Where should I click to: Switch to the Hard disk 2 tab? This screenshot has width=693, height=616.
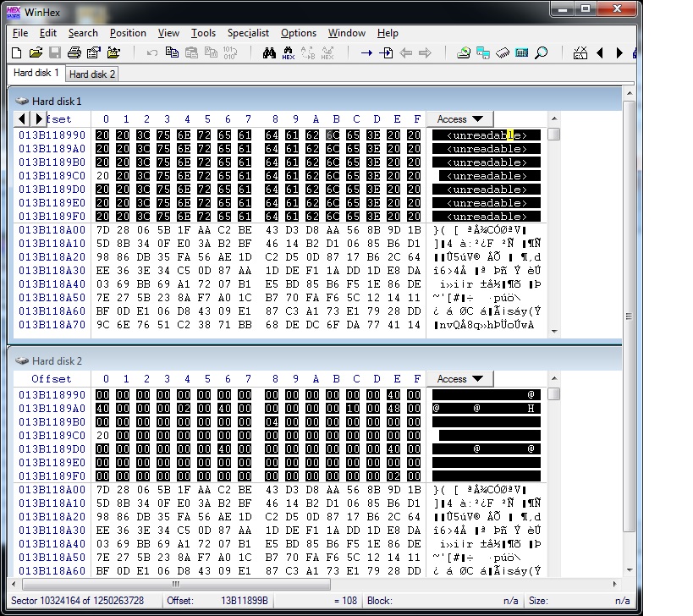click(91, 74)
